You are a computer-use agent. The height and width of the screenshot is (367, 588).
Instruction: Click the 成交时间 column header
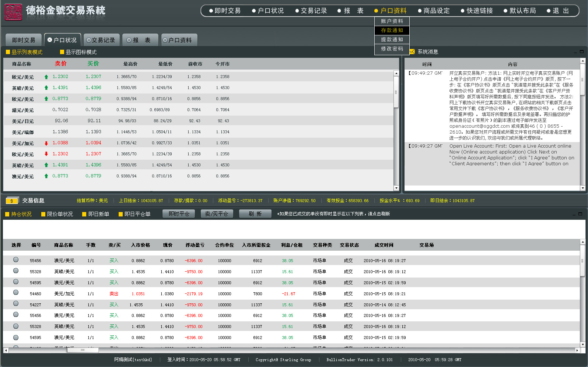384,245
